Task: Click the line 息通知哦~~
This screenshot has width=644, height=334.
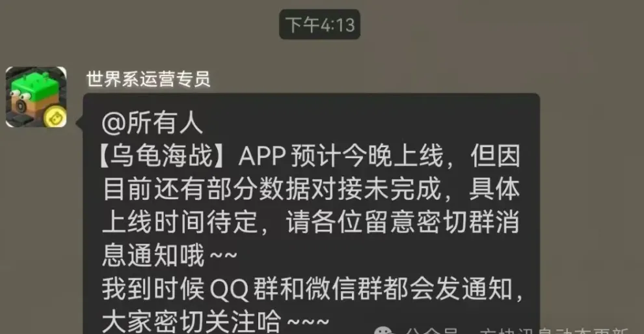Action: (170, 255)
